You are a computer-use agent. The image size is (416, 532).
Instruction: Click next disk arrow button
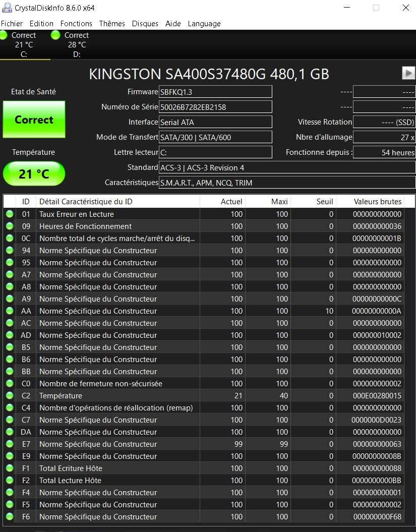[408, 73]
